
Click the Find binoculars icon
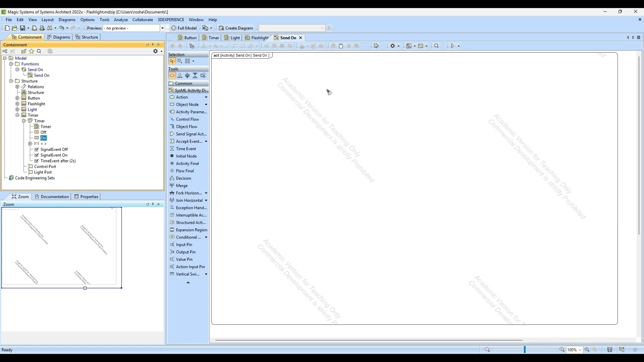(x=49, y=28)
